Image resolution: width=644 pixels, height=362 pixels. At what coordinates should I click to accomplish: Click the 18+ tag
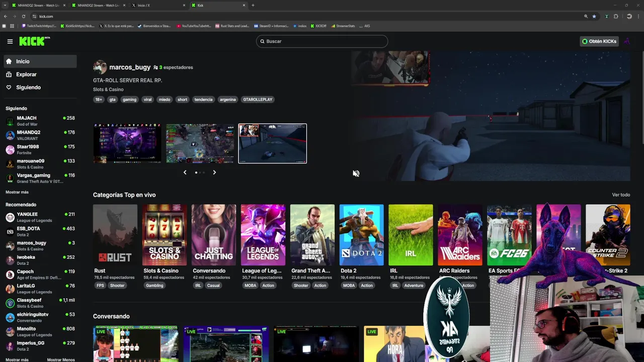pos(99,100)
